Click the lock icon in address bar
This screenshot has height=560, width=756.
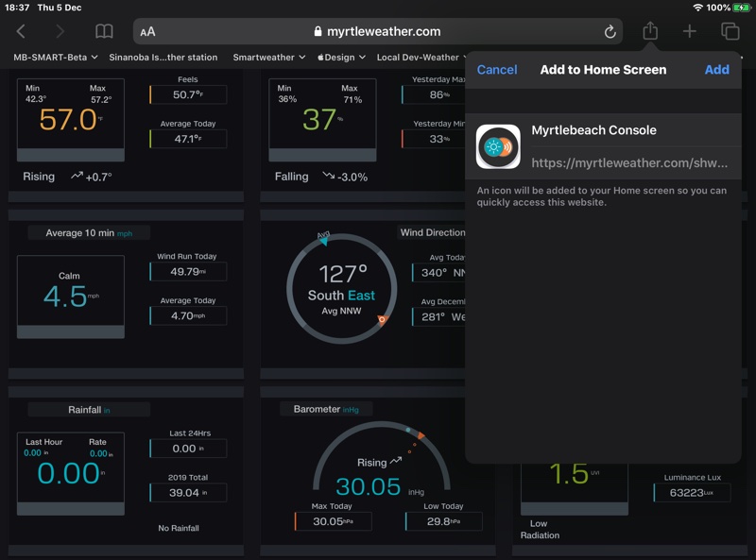click(x=318, y=31)
